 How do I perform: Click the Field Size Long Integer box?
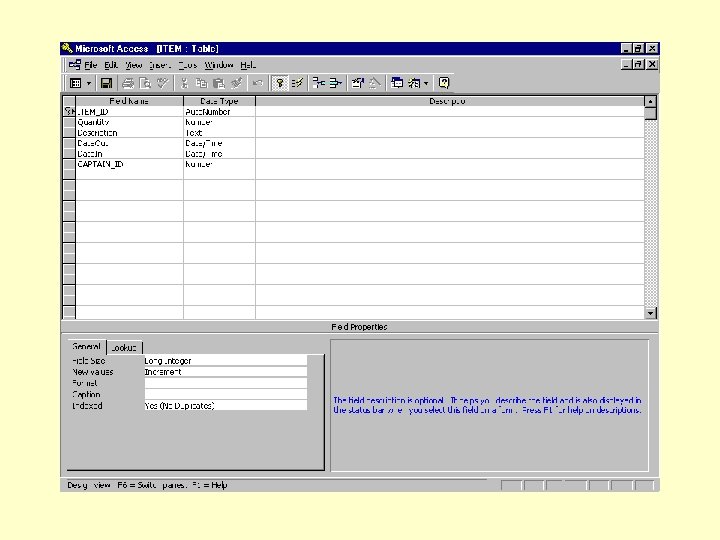coord(225,360)
